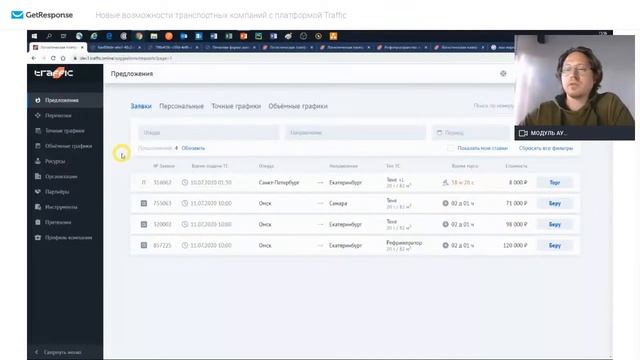Open Точные графики sidebar item

pyautogui.click(x=64, y=131)
